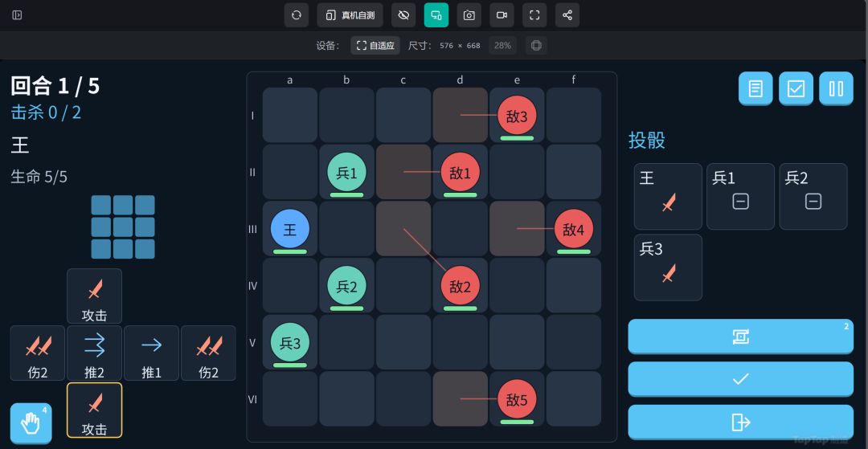Open the 自适应 device dropdown
This screenshot has width=868, height=449.
coord(375,45)
